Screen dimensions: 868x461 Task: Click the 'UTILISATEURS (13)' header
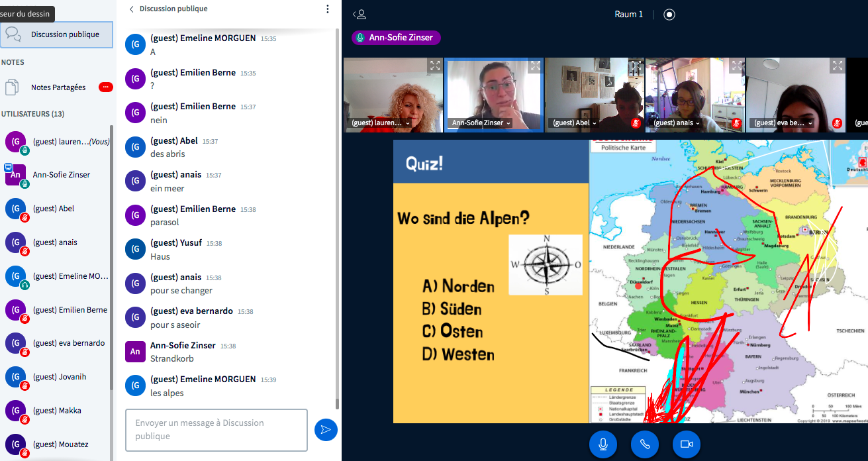33,114
